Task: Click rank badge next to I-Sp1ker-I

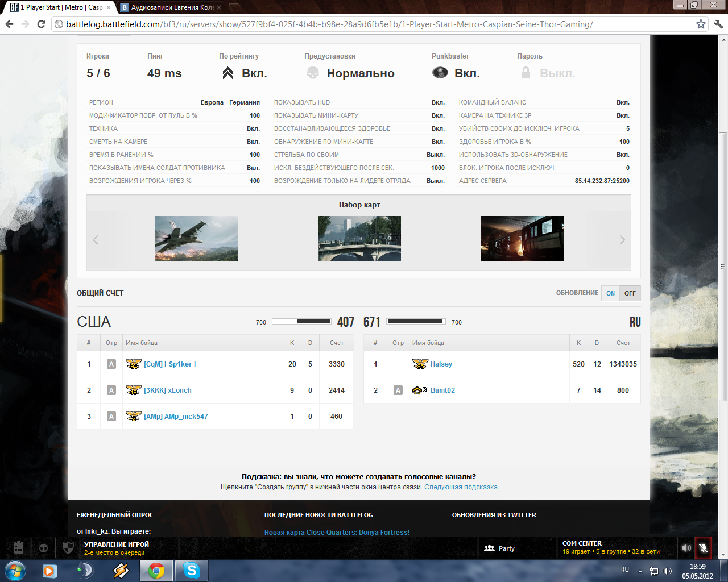Action: (134, 364)
